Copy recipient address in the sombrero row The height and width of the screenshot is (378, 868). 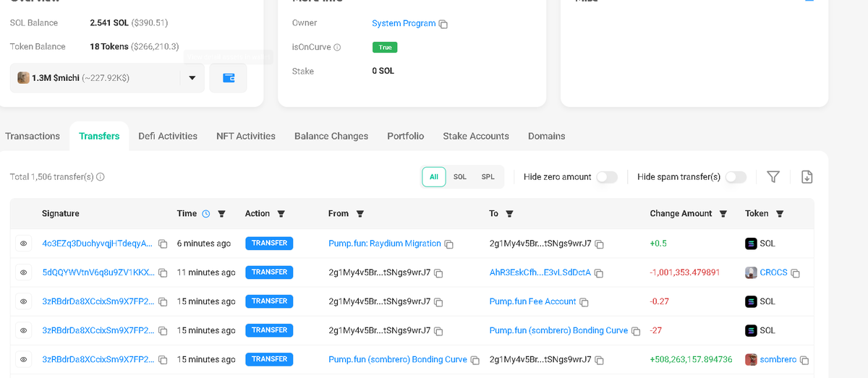(599, 360)
